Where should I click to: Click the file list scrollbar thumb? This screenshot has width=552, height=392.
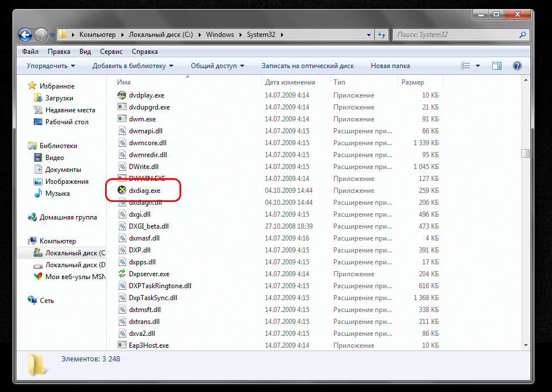(526, 153)
